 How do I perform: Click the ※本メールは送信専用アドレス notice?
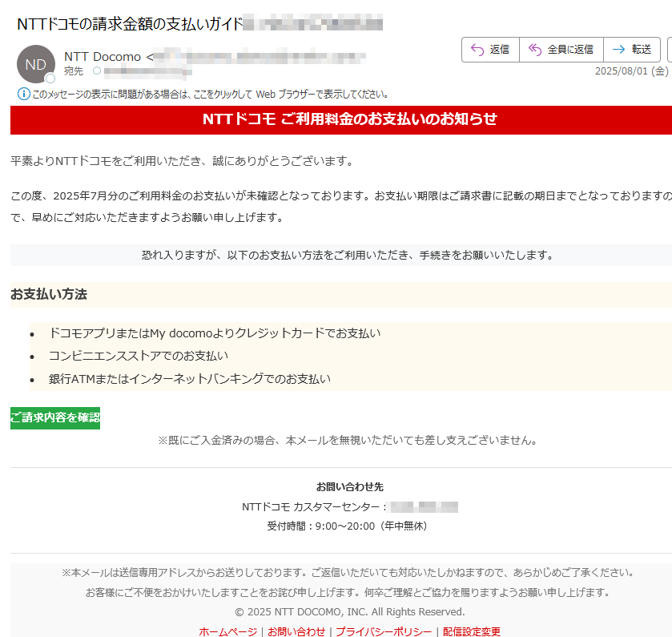click(x=348, y=573)
